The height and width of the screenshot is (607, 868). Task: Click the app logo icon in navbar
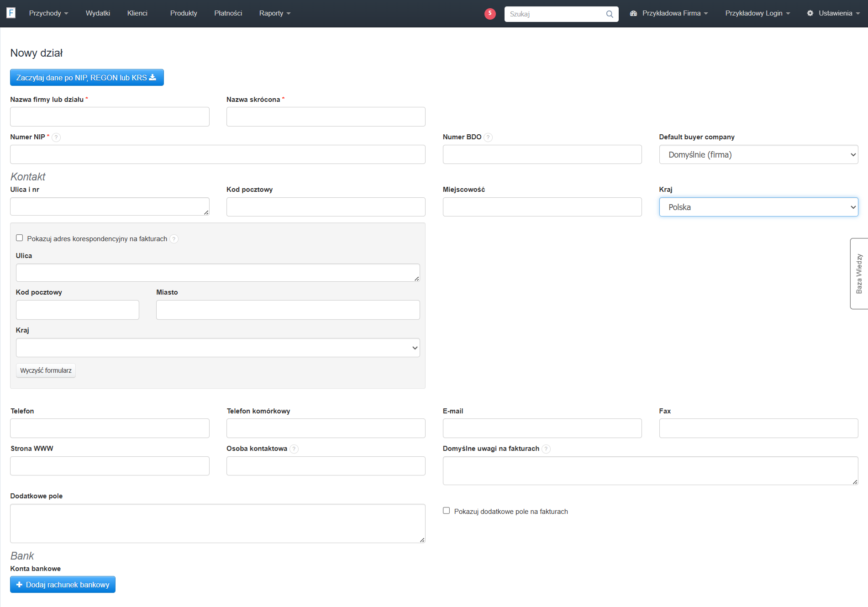pyautogui.click(x=11, y=13)
